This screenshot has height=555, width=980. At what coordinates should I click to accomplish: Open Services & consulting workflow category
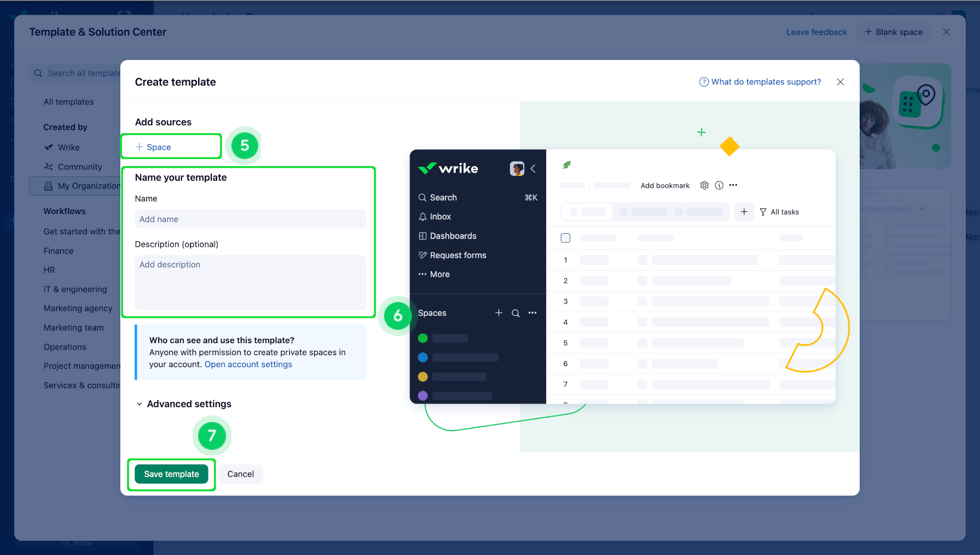(82, 386)
